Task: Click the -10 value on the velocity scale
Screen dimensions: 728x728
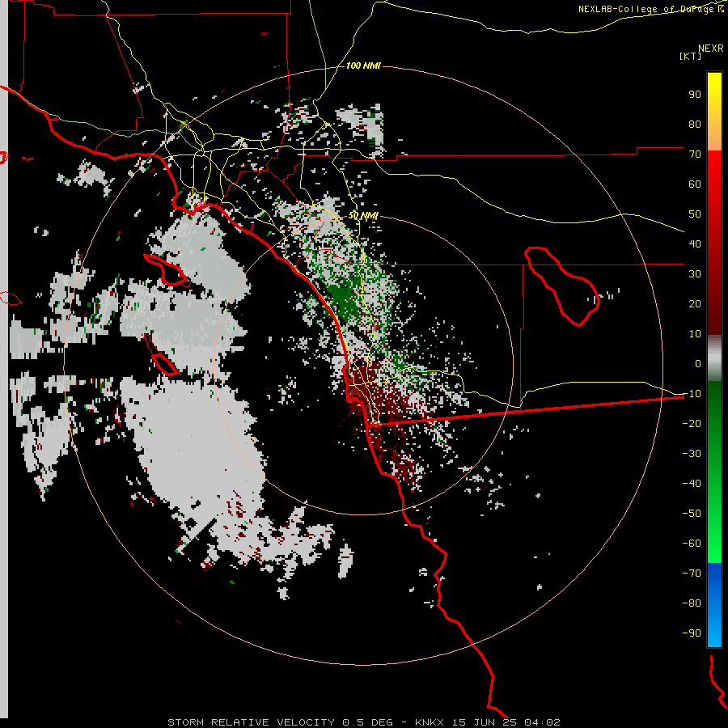Action: point(692,394)
